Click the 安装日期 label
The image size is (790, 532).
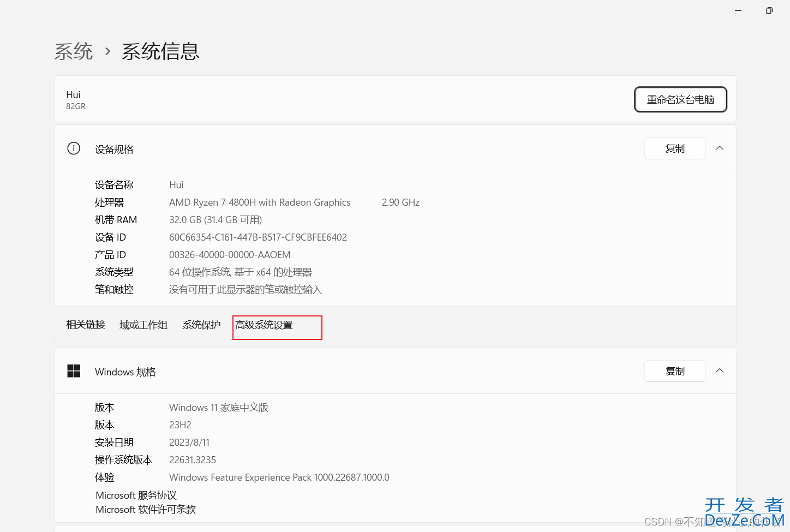(x=114, y=443)
